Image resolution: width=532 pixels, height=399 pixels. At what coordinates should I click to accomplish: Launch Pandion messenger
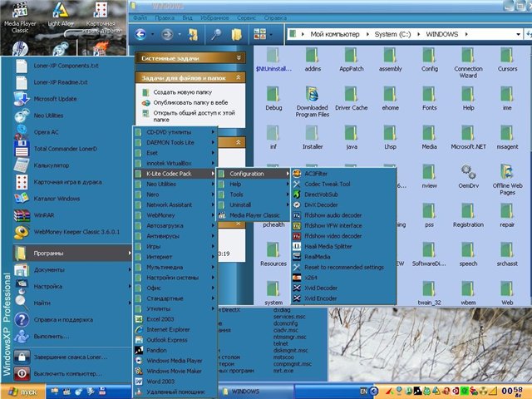coord(175,350)
